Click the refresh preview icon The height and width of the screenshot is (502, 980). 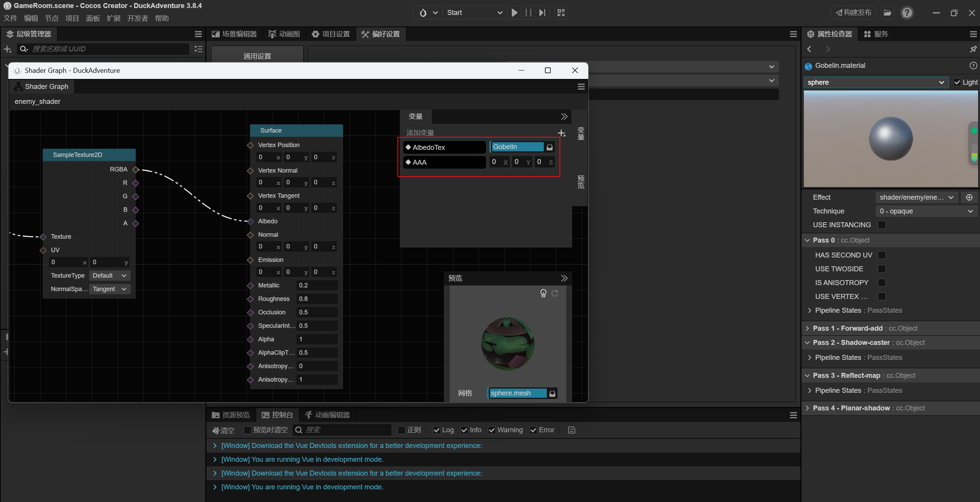click(555, 293)
